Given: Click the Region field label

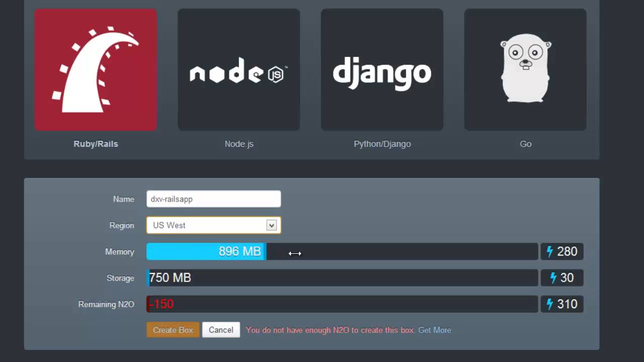Looking at the screenshot, I should (x=122, y=225).
